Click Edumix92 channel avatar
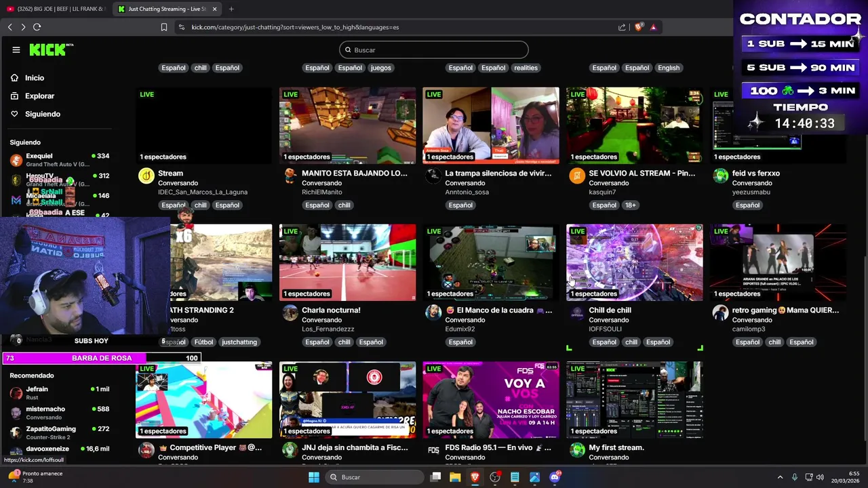Image resolution: width=868 pixels, height=488 pixels. click(x=433, y=312)
